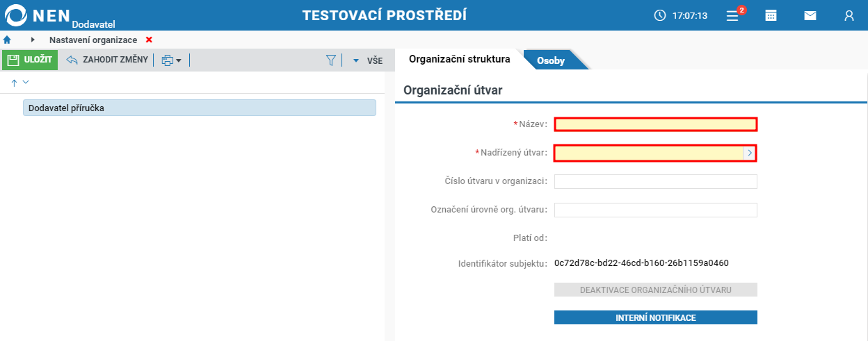This screenshot has width=868, height=341.
Task: Expand the tree with the chevron down arrow
Action: (26, 82)
